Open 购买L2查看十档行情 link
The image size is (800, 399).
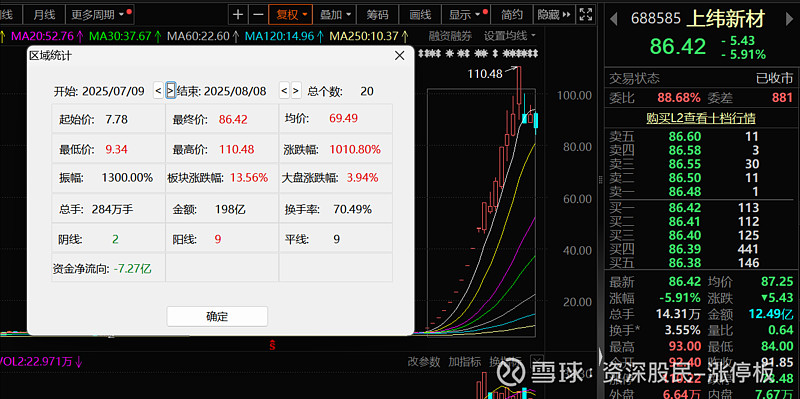(x=701, y=118)
